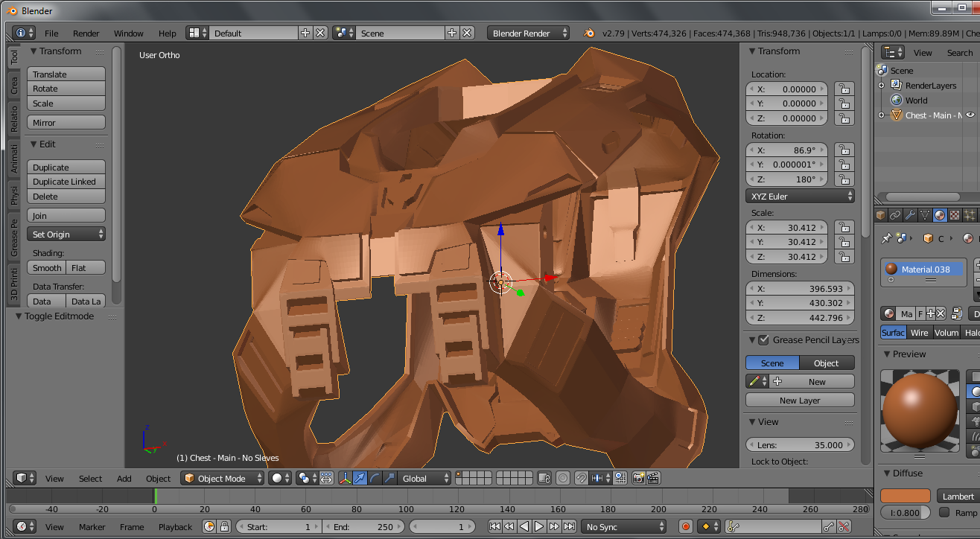Click the Join button
The width and height of the screenshot is (980, 539).
(x=66, y=215)
